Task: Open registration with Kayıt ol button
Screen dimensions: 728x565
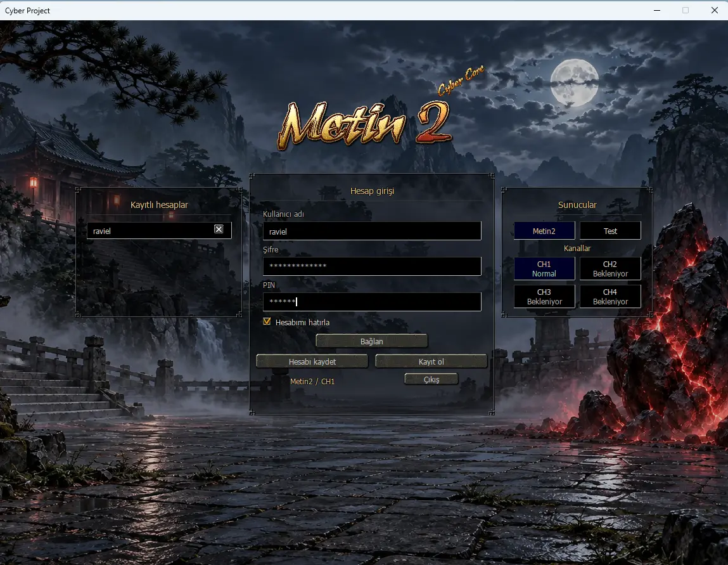Action: pyautogui.click(x=431, y=361)
